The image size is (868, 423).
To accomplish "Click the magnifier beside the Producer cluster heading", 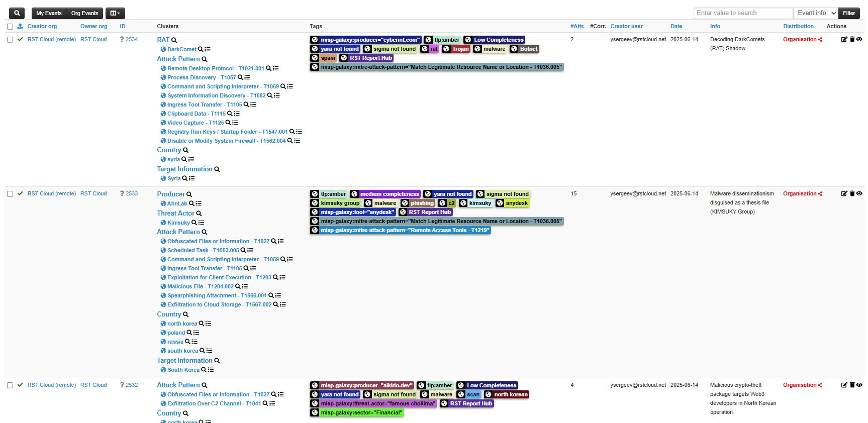I will tap(189, 194).
